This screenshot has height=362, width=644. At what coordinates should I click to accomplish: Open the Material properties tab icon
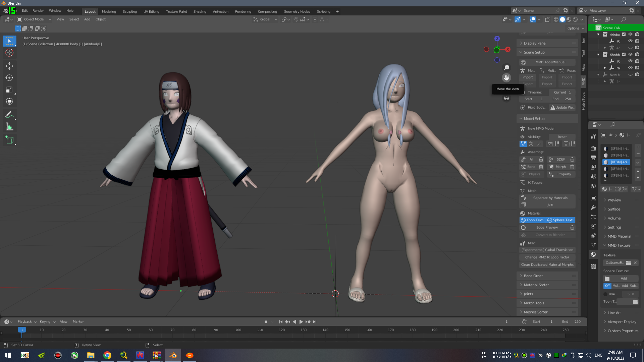593,254
